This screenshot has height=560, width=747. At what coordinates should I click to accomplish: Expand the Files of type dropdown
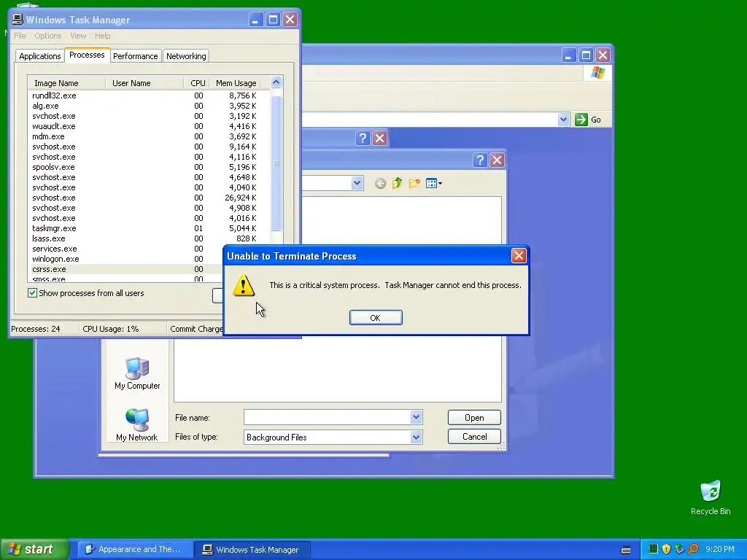pyautogui.click(x=416, y=437)
